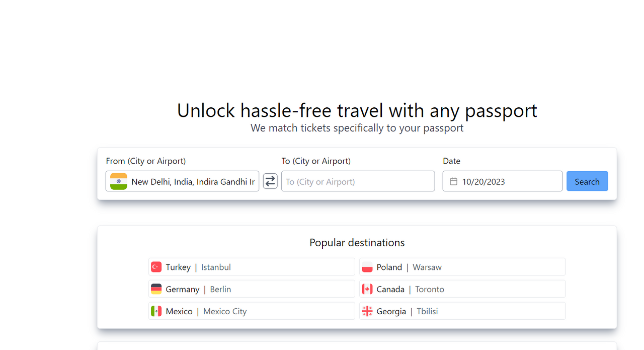Pick Georgia | Tbilisi destination

(462, 311)
